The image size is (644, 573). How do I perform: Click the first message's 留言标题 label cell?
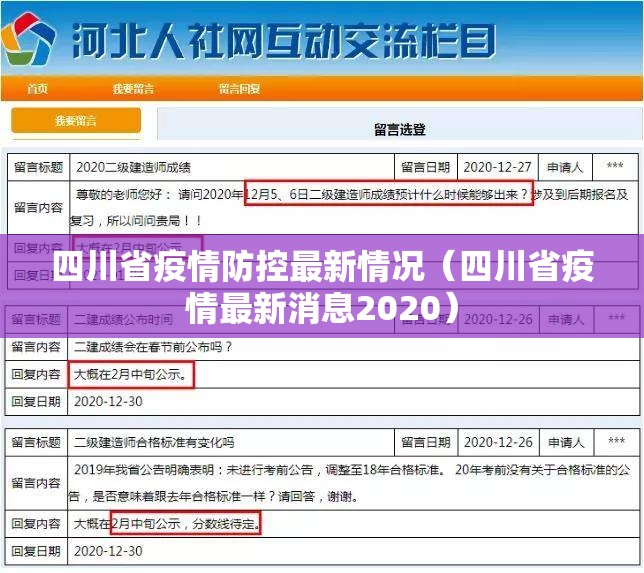tap(37, 167)
